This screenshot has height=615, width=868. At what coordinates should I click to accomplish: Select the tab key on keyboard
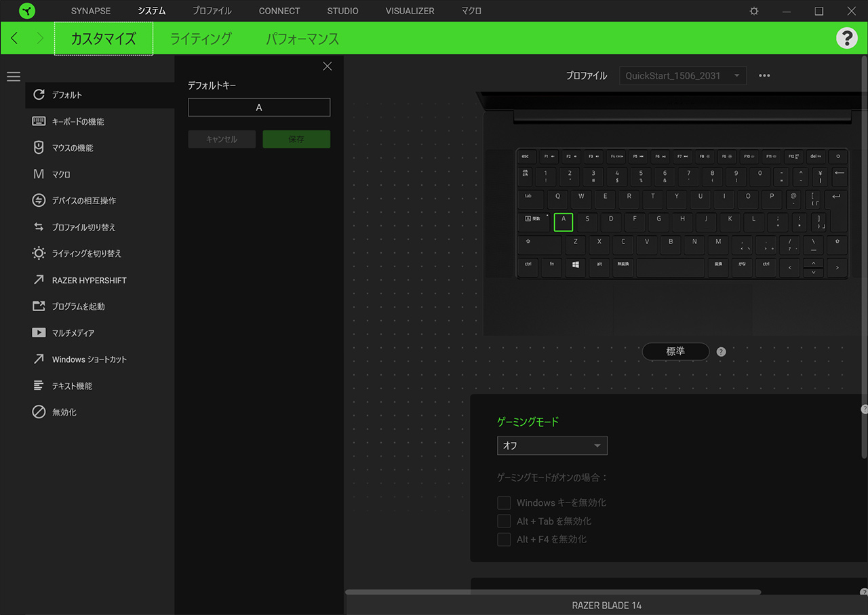point(530,199)
